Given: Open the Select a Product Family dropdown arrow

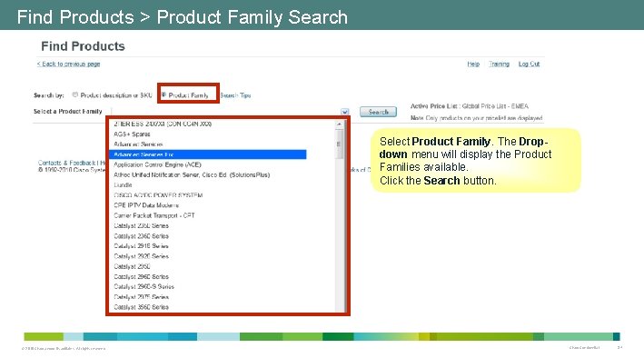Looking at the screenshot, I should point(344,112).
